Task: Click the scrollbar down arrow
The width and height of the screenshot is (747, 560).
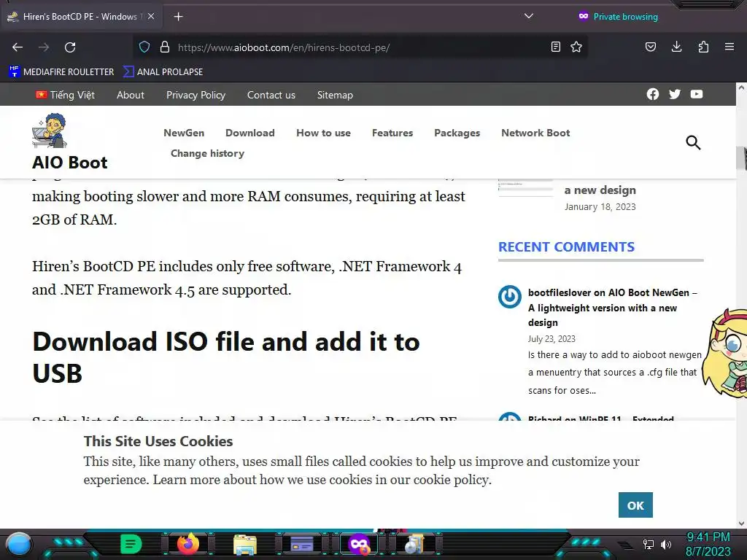Action: pyautogui.click(x=741, y=524)
